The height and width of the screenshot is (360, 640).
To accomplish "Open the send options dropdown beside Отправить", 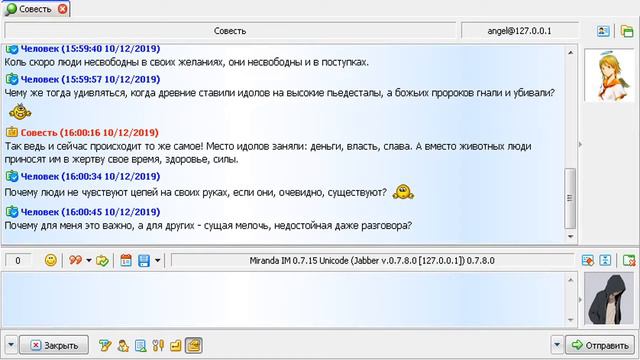I will (x=557, y=345).
